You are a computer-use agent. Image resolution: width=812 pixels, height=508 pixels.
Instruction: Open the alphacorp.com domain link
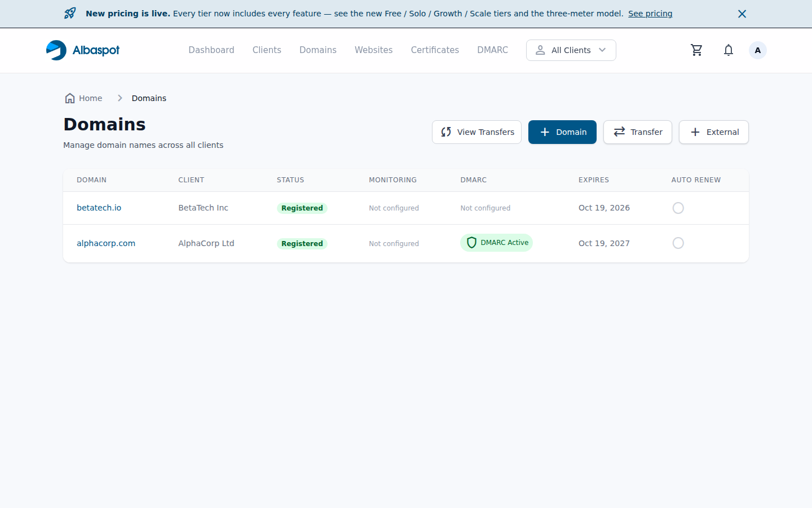click(x=106, y=243)
